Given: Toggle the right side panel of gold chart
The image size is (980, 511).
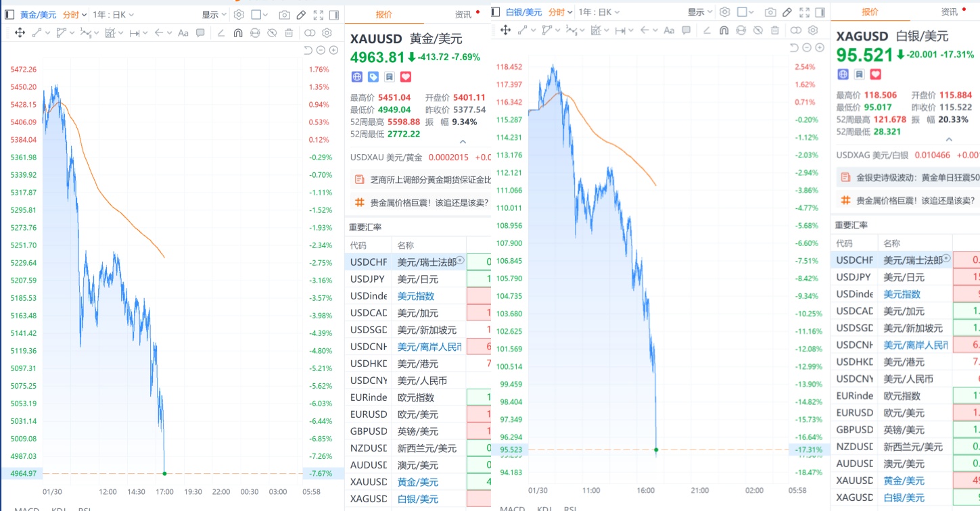Looking at the screenshot, I should click(335, 14).
